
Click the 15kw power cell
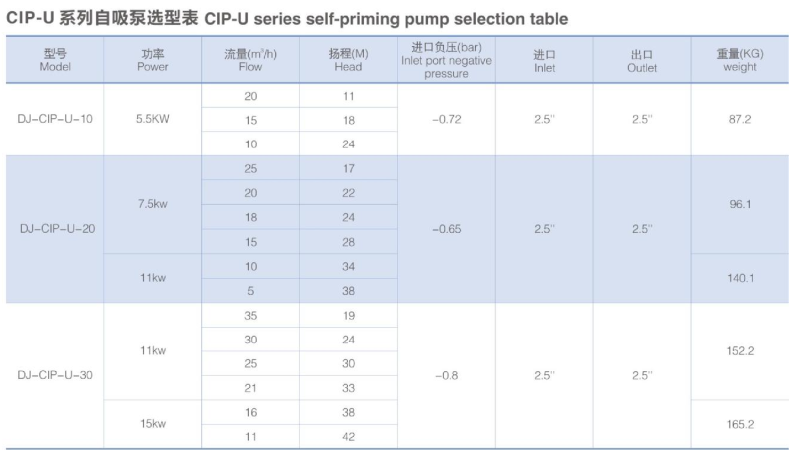click(152, 424)
